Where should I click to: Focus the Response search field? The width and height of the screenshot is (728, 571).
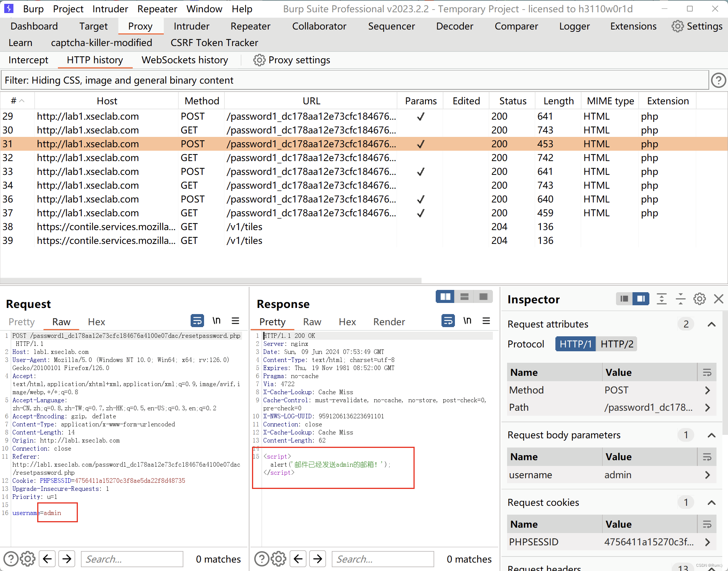tap(383, 559)
